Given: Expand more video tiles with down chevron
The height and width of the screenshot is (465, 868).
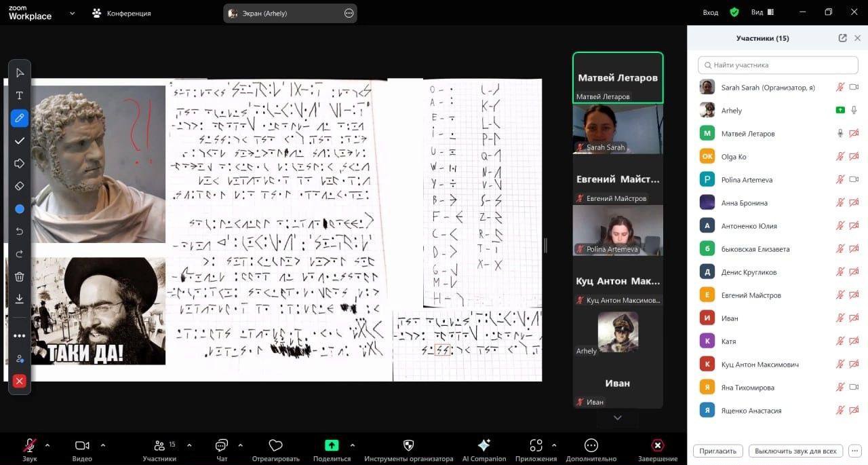Looking at the screenshot, I should 617,418.
